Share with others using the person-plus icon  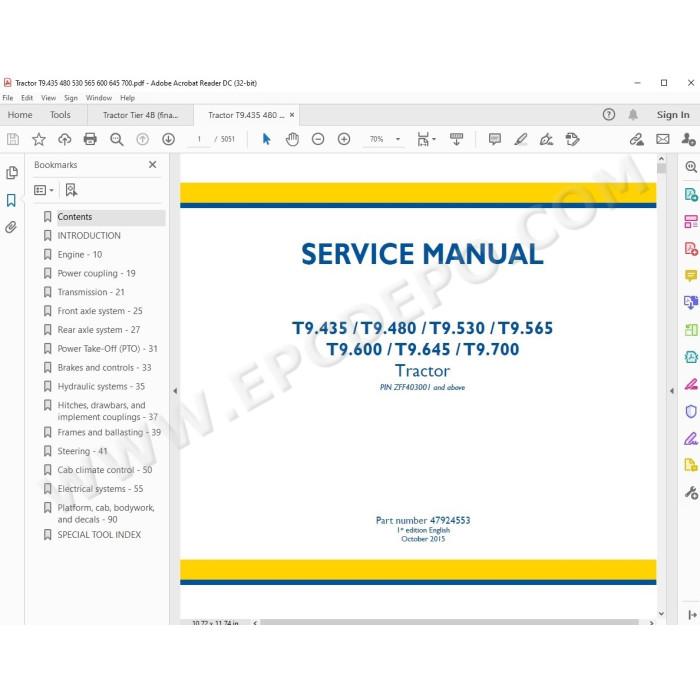[688, 139]
